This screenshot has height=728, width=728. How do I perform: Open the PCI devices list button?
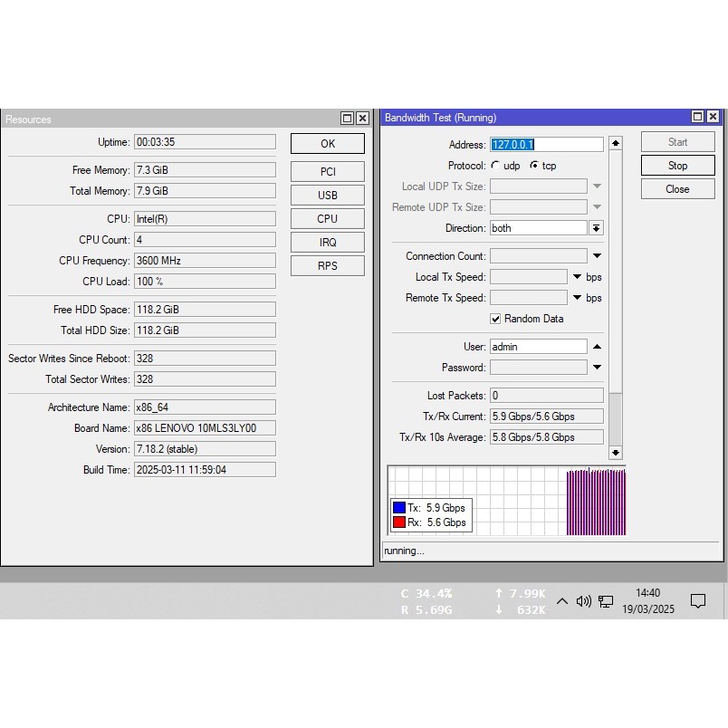(x=327, y=171)
